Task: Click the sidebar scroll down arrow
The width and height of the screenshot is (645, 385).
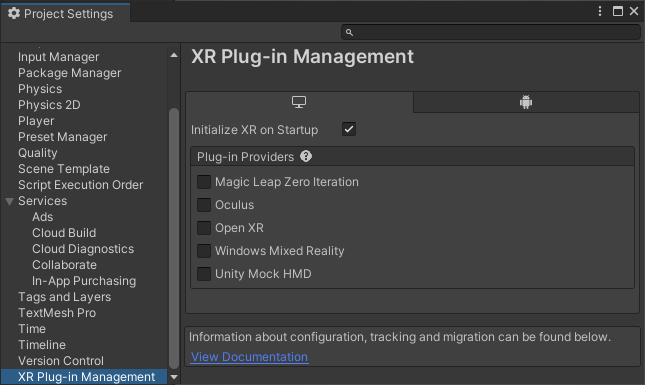Action: (x=174, y=377)
